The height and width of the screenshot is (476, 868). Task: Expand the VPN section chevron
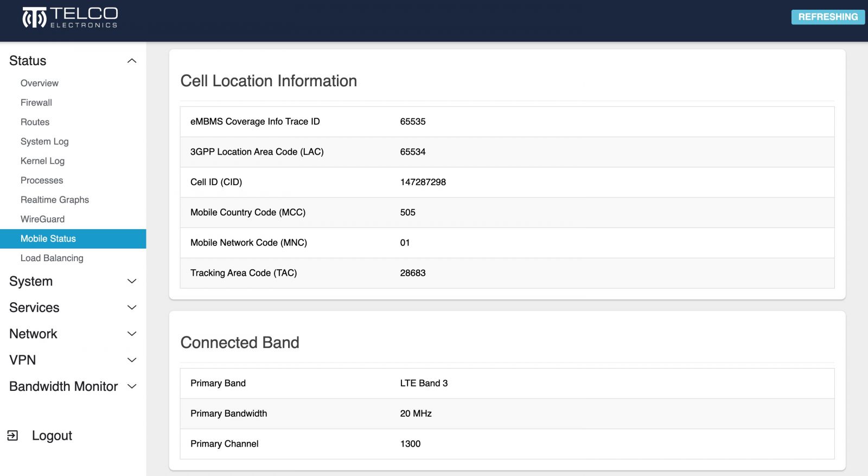coord(131,360)
